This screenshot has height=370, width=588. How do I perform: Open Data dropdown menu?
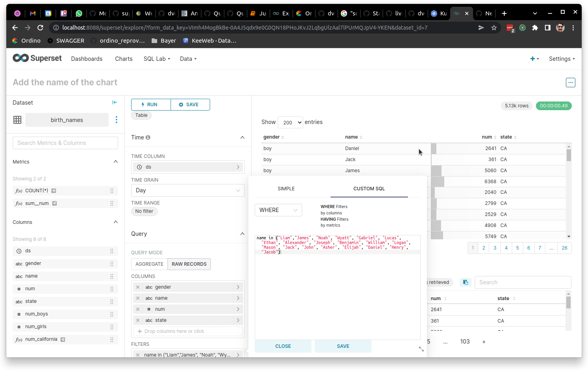188,59
